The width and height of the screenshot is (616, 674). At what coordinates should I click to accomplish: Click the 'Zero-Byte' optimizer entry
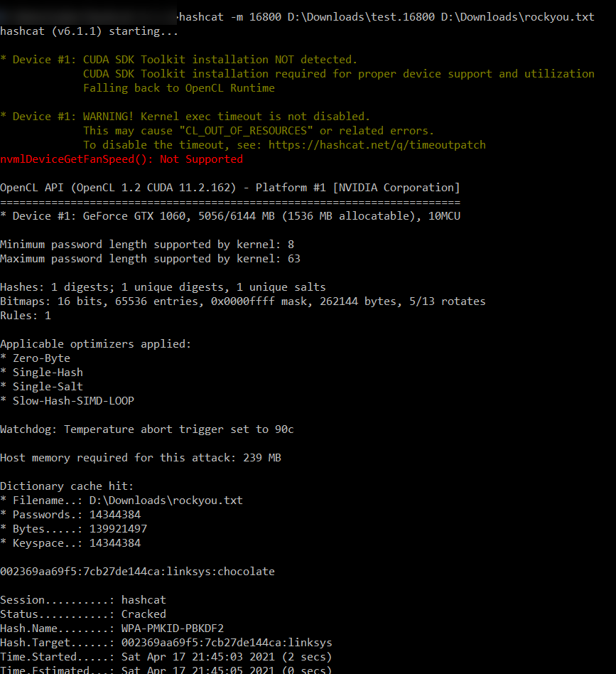point(36,358)
